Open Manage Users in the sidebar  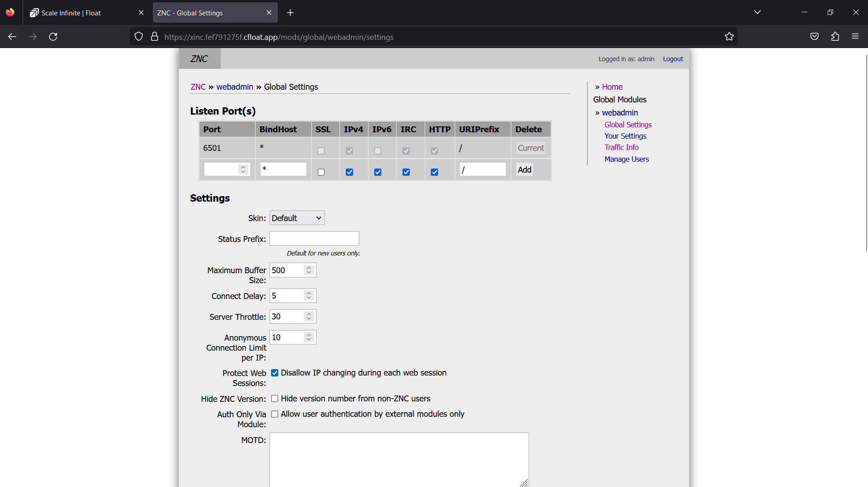[626, 159]
